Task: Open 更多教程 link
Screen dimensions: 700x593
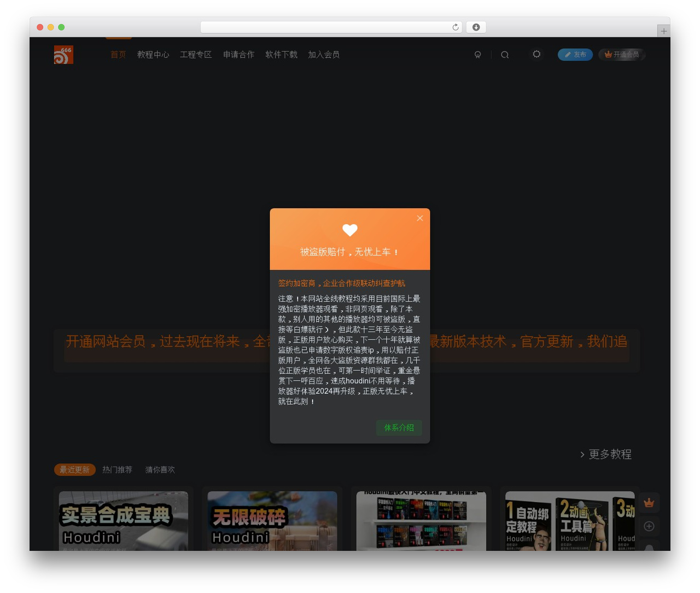Action: point(606,454)
